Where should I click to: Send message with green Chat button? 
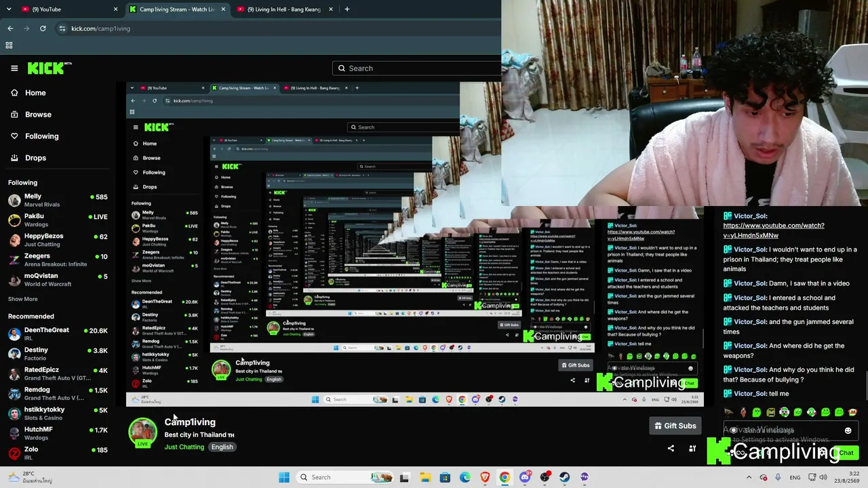846,453
